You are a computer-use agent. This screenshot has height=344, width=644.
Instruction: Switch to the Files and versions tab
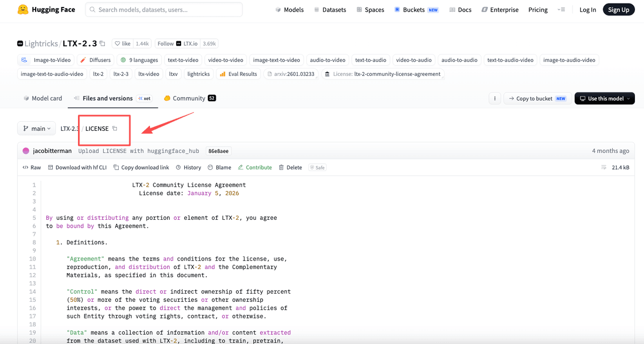coord(113,98)
